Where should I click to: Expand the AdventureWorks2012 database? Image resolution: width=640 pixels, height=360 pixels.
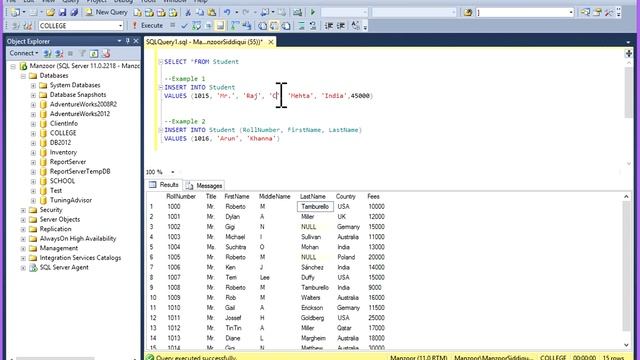click(x=33, y=114)
